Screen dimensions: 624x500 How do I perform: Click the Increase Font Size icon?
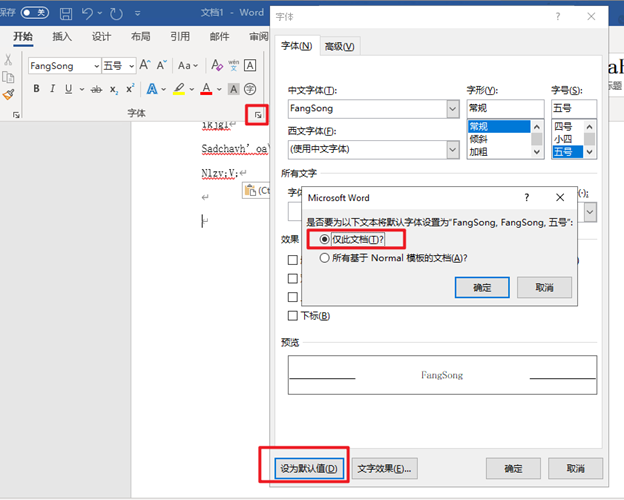pyautogui.click(x=145, y=65)
